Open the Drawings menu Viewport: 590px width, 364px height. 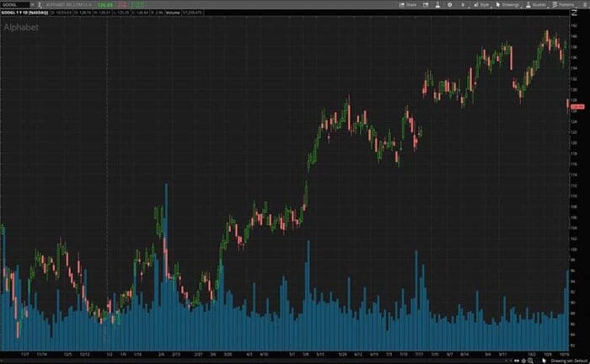click(507, 5)
